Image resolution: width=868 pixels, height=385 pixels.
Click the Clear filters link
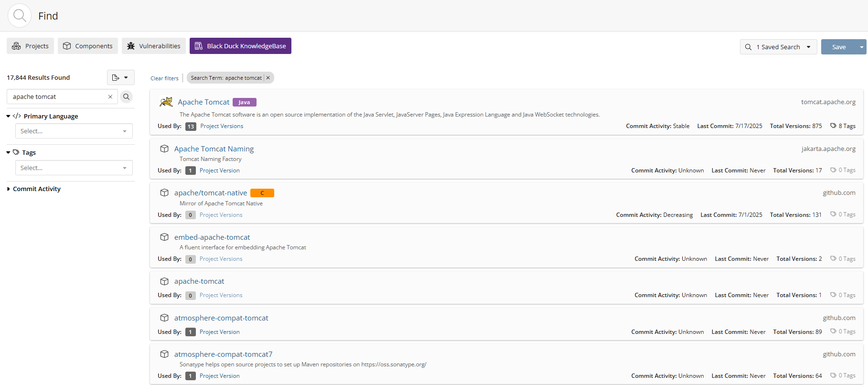pyautogui.click(x=164, y=78)
